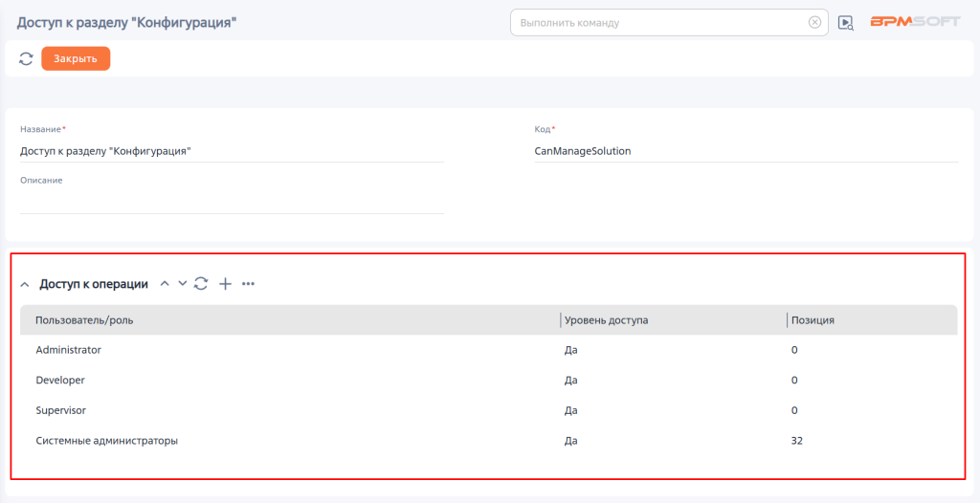
Task: Click the BPMSoft logo
Action: point(914,22)
